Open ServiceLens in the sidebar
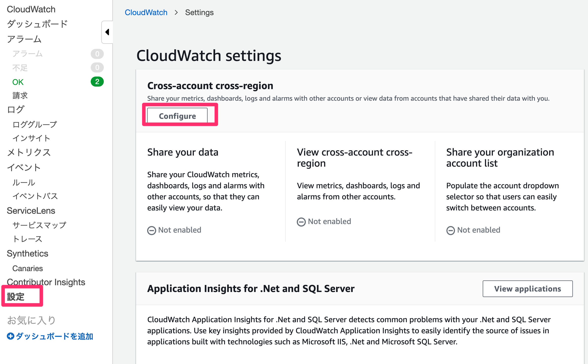Screen dimensions: 588x364 (31, 211)
